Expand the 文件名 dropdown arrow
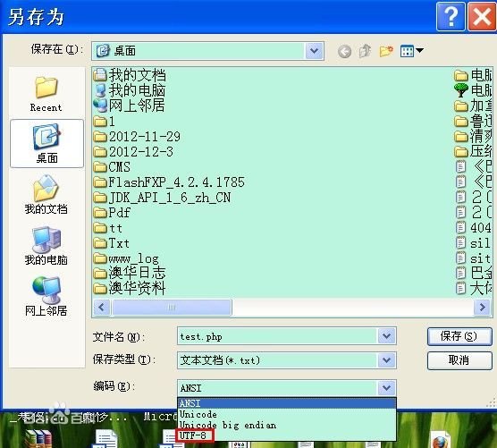Image resolution: width=497 pixels, height=448 pixels. click(386, 335)
